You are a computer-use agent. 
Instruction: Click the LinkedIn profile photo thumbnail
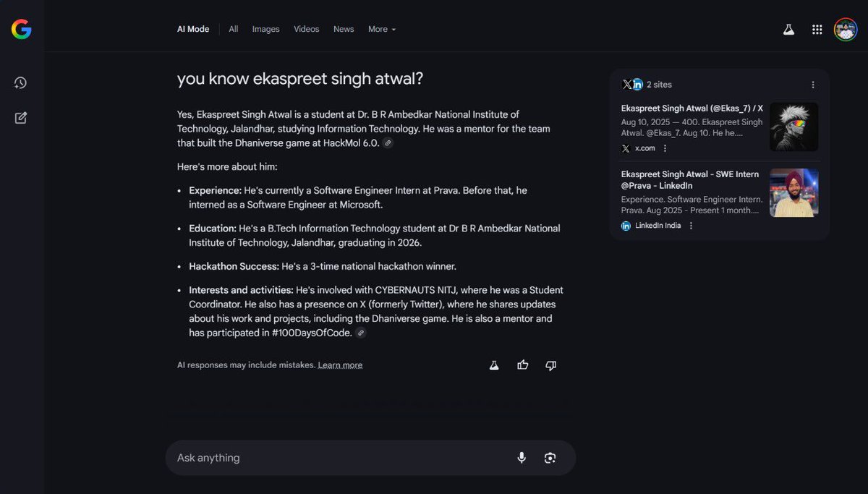tap(793, 192)
